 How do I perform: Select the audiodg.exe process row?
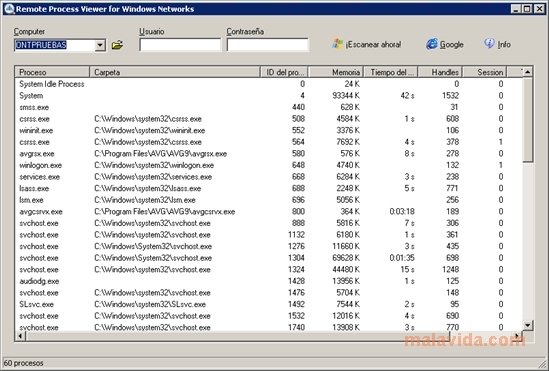(x=269, y=281)
